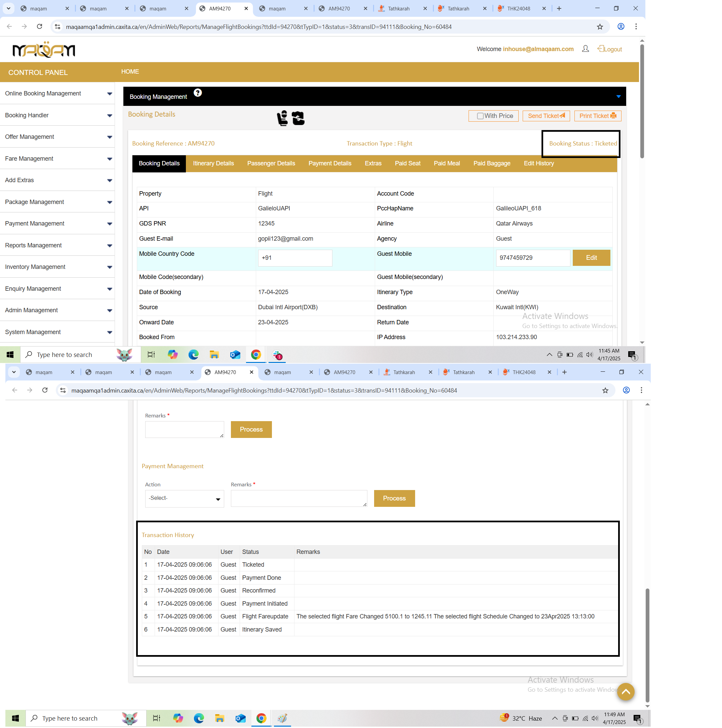Click the flight transfer icon beside seat
Image resolution: width=722 pixels, height=728 pixels.
[x=298, y=118]
